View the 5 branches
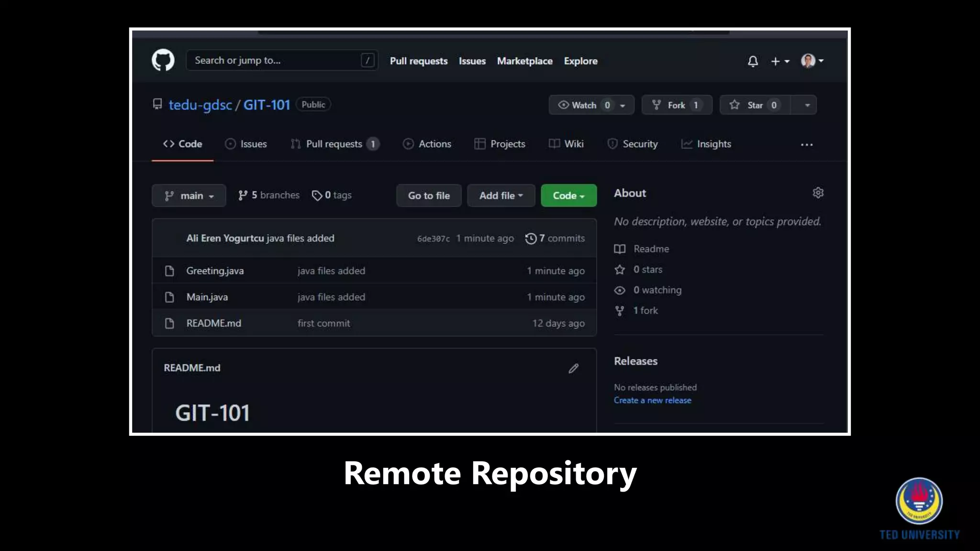The height and width of the screenshot is (551, 980). pyautogui.click(x=268, y=195)
